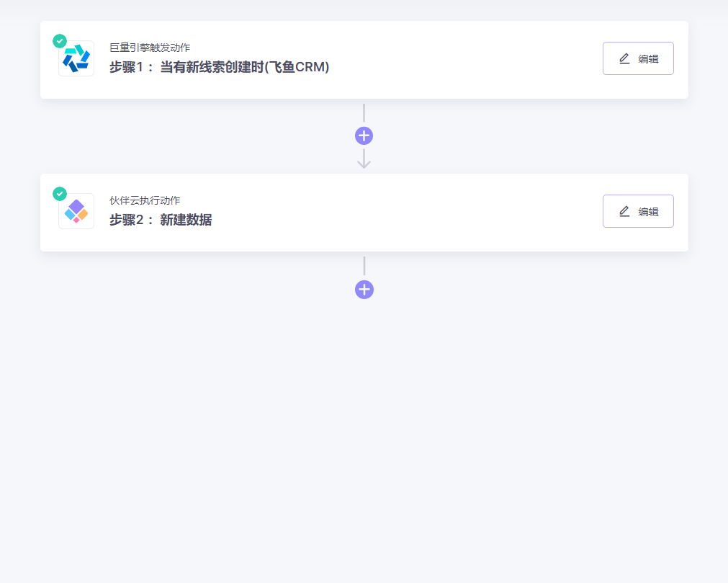Click the green checkmark badge on step 1
Image resolution: width=728 pixels, height=583 pixels.
(x=60, y=40)
